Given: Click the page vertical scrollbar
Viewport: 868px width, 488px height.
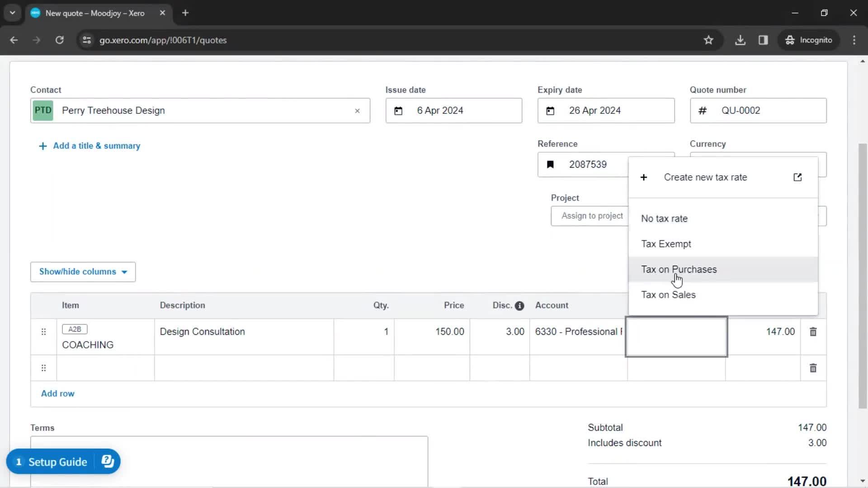Looking at the screenshot, I should coord(863,276).
